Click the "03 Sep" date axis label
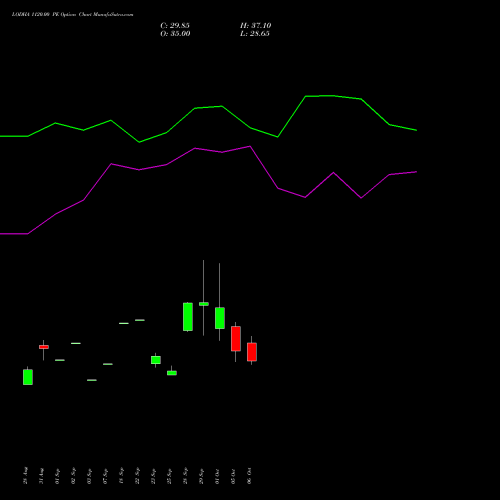Screen dimensions: 500x500 [90, 476]
